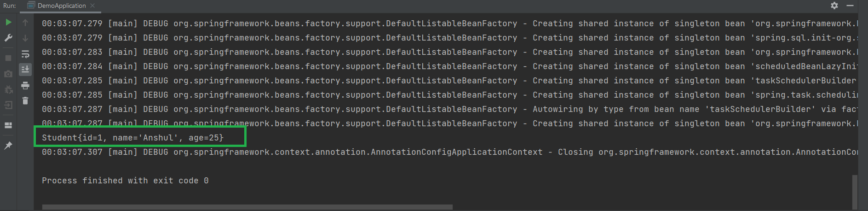Screen dimensions: 868x211
Task: Hide the Run tool window
Action: point(850,6)
